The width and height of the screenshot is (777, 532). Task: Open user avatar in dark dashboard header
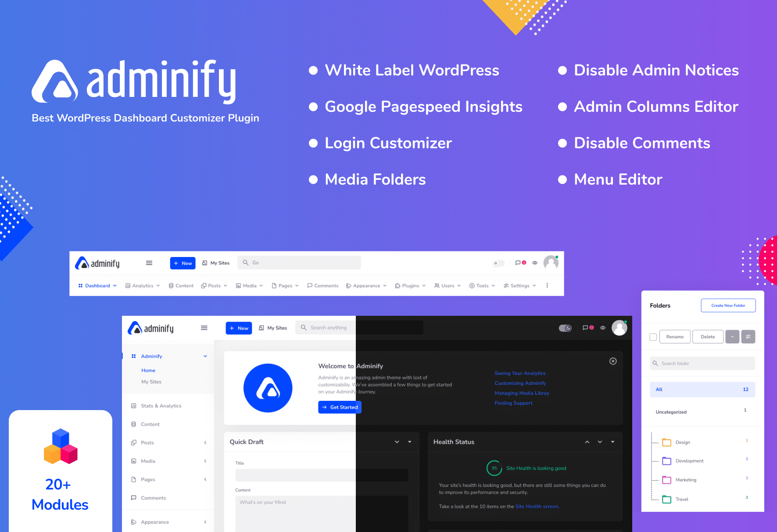coord(619,328)
